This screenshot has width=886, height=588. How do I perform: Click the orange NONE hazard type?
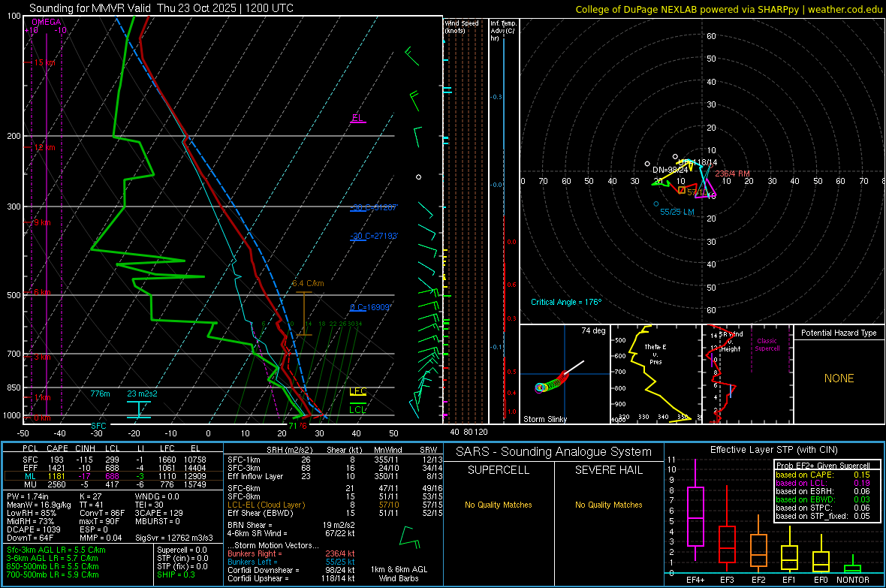click(839, 378)
